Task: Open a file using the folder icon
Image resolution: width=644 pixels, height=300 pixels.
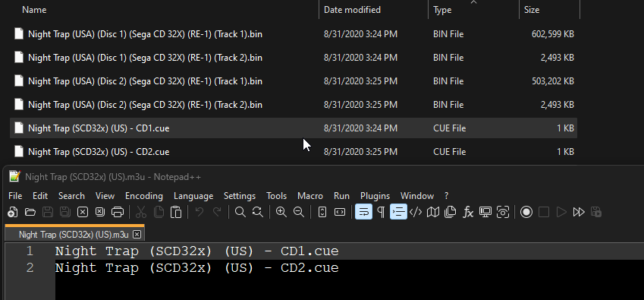Action: click(x=30, y=212)
